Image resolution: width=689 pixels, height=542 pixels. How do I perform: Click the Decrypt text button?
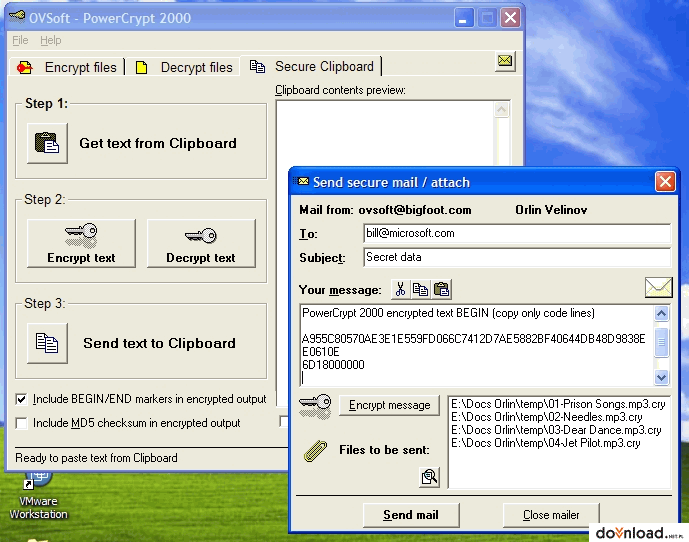point(201,244)
